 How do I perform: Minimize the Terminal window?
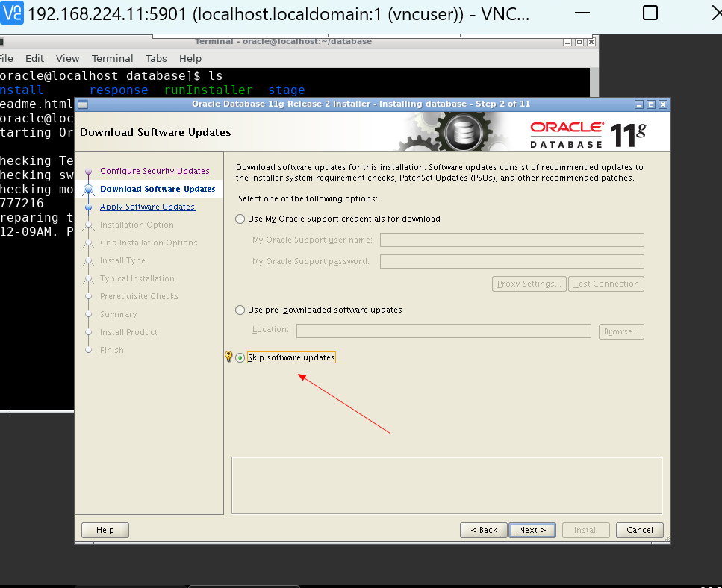click(x=567, y=43)
